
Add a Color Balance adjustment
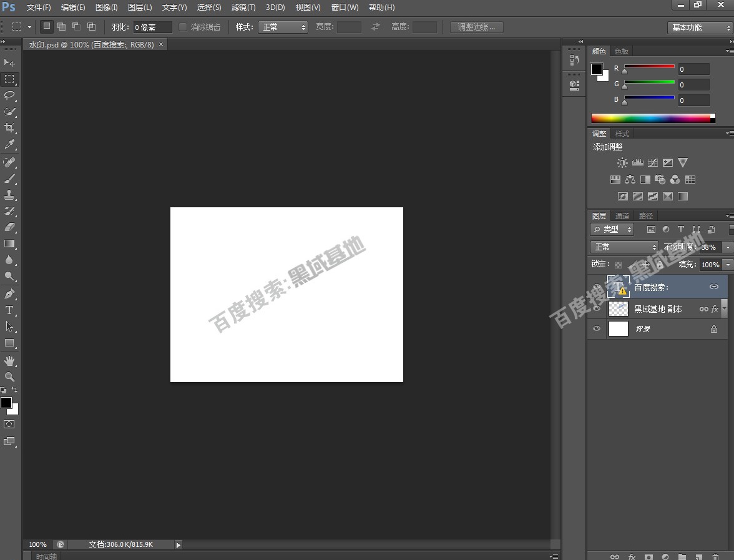(x=630, y=179)
